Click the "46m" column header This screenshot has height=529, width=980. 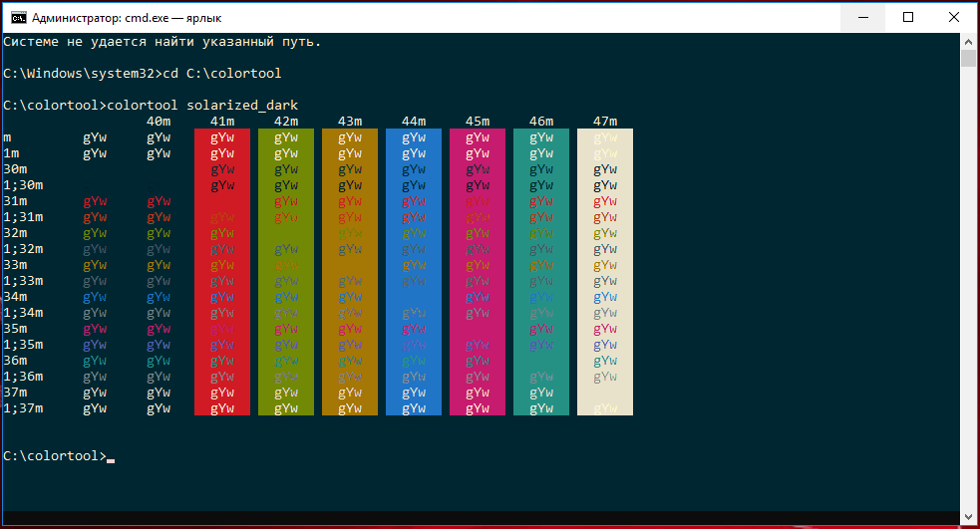pos(540,122)
